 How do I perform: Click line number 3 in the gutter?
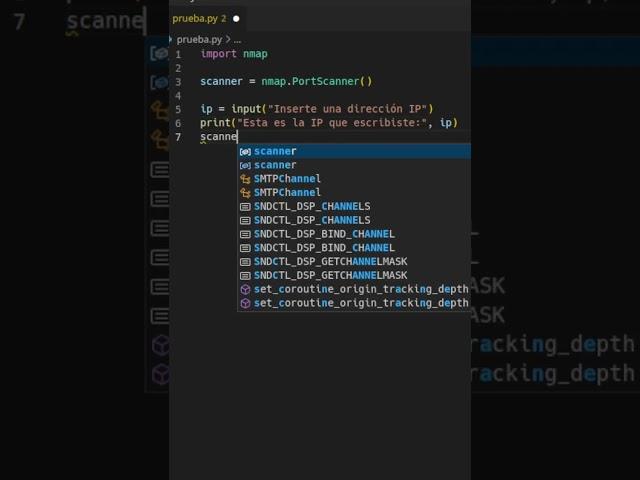pos(178,81)
